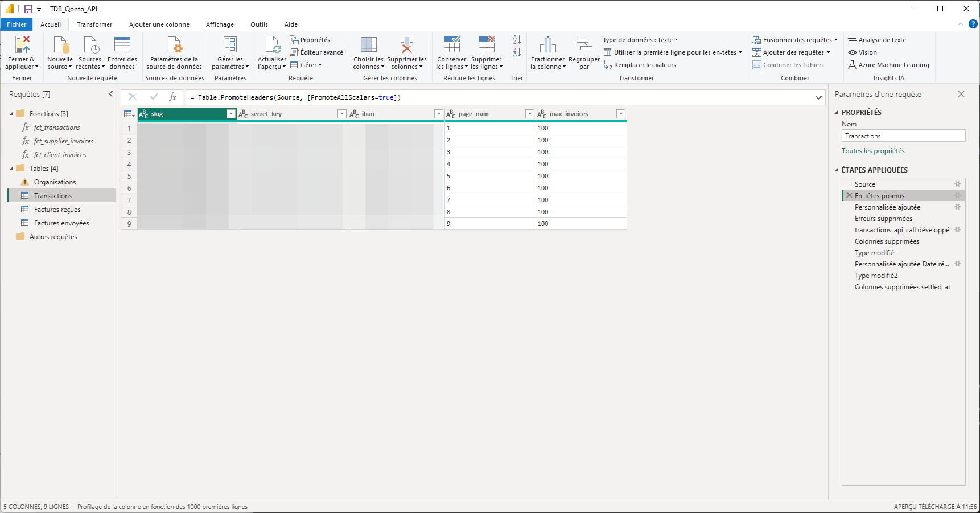
Task: Click Supprimer les colonnes icon
Action: coord(407,45)
